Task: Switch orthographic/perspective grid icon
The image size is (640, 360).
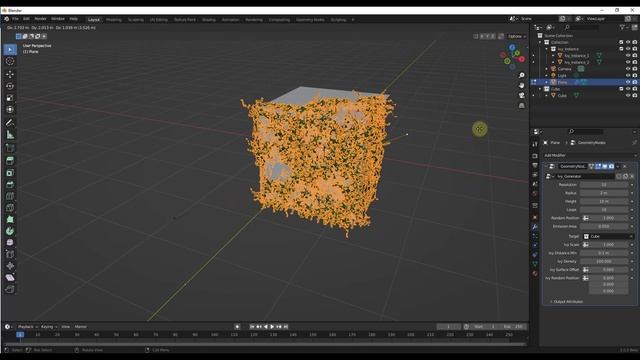Action: point(521,105)
